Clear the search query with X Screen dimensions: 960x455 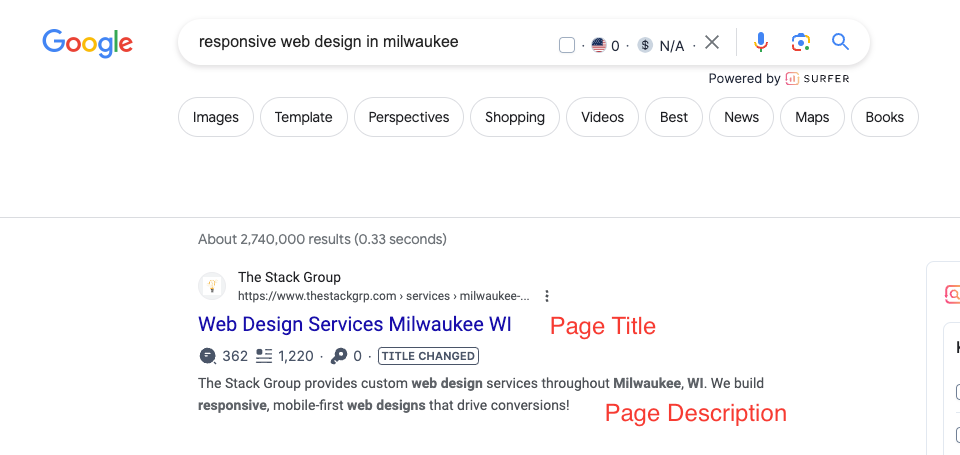(x=711, y=42)
